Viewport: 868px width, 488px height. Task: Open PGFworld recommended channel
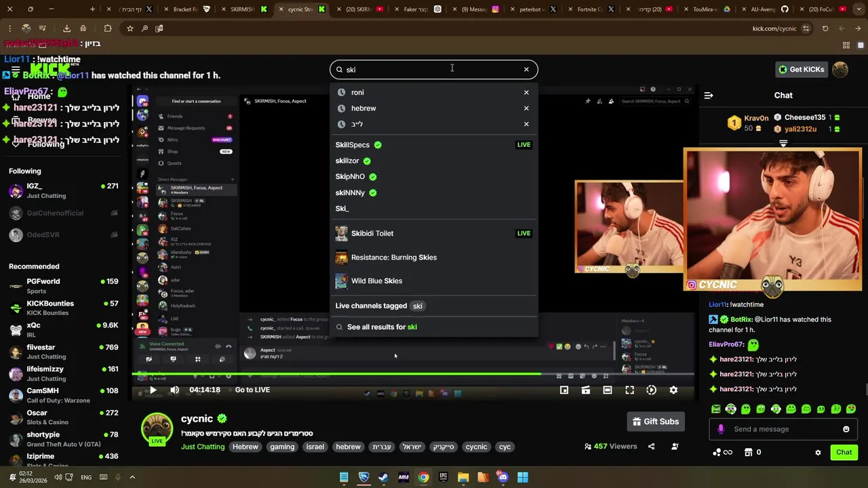tap(64, 286)
